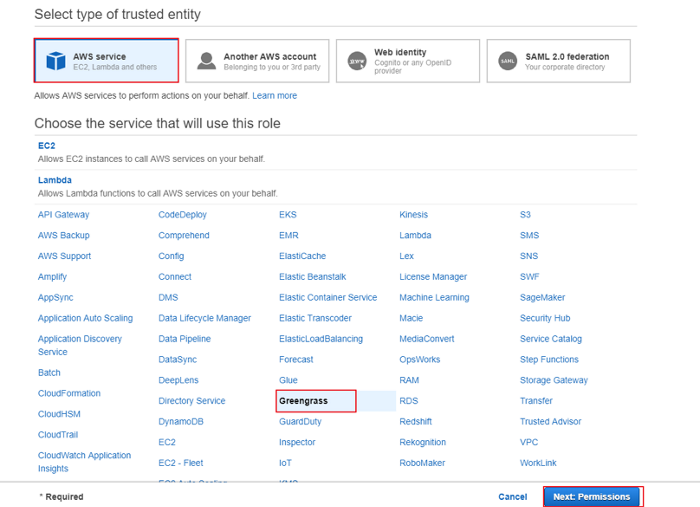700x507 pixels.
Task: Select CloudHSM service
Action: [59, 414]
